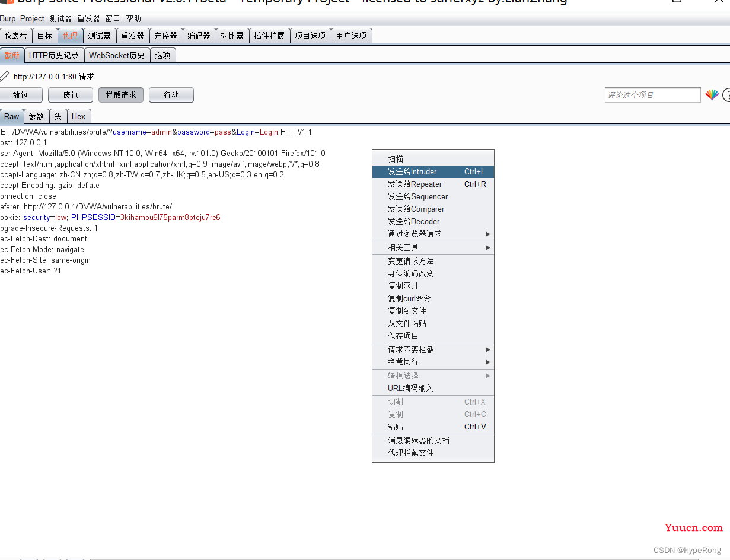The height and width of the screenshot is (560, 730).
Task: Select the 截断 intercept sub-tab
Action: 12,55
